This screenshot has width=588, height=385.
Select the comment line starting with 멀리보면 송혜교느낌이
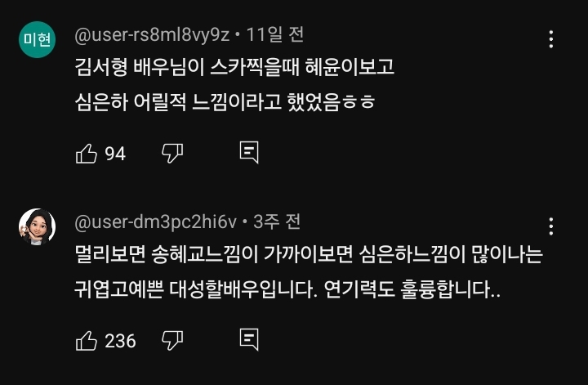pyautogui.click(x=308, y=255)
